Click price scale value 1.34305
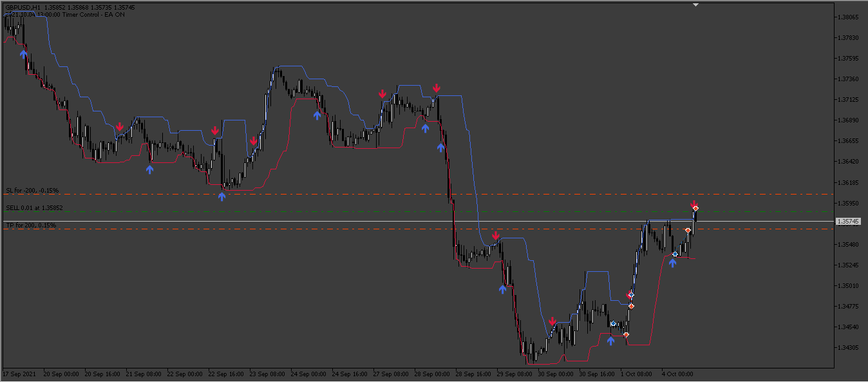The width and height of the screenshot is (868, 382). [x=847, y=348]
